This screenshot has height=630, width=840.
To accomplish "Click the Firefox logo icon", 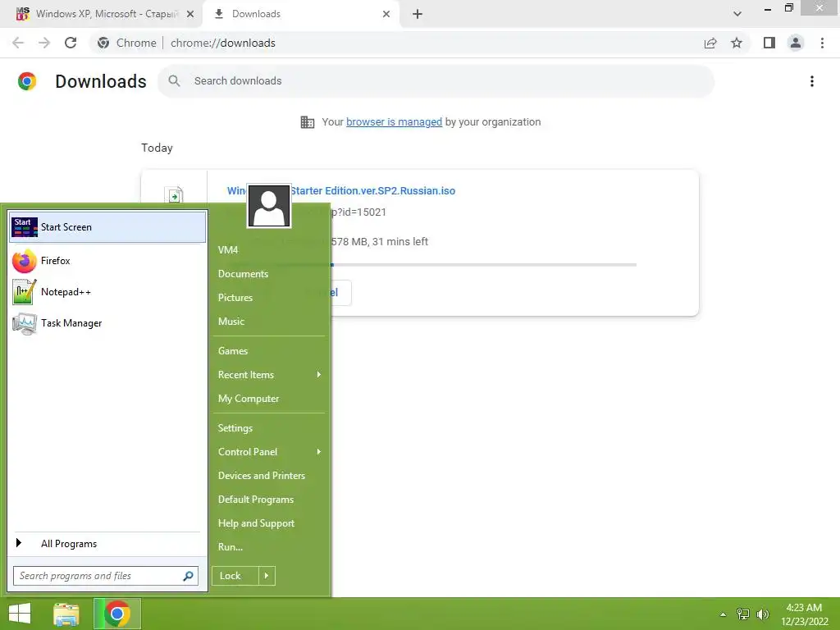I will 24,261.
